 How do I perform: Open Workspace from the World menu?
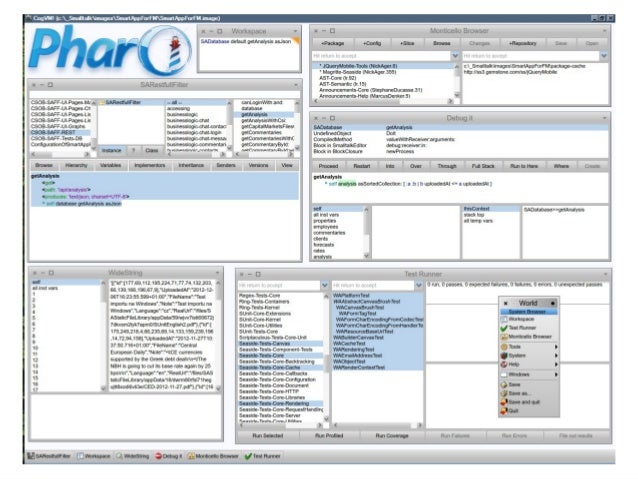(521, 319)
